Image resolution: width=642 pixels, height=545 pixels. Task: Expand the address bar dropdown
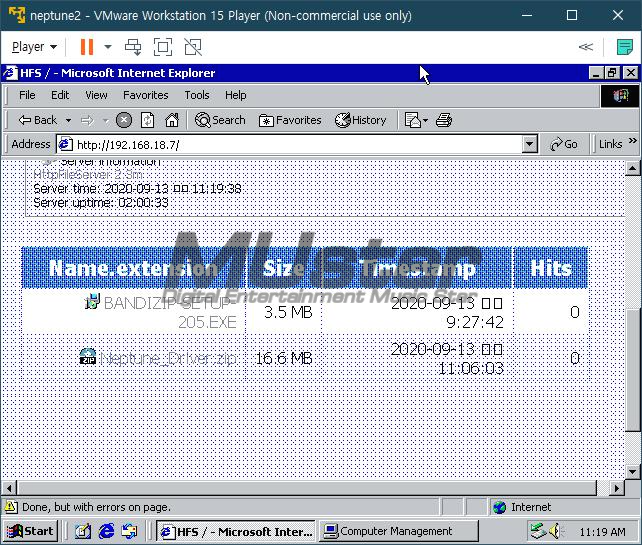tap(530, 145)
